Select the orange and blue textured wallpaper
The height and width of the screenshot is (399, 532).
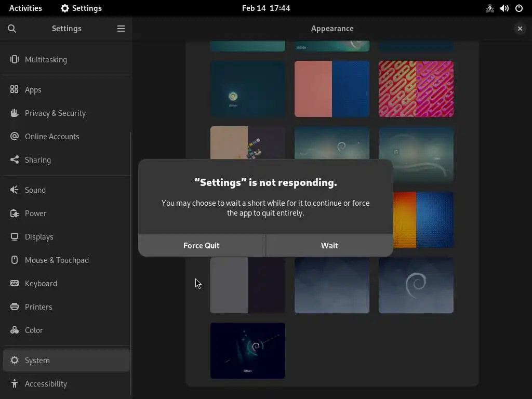click(x=423, y=220)
